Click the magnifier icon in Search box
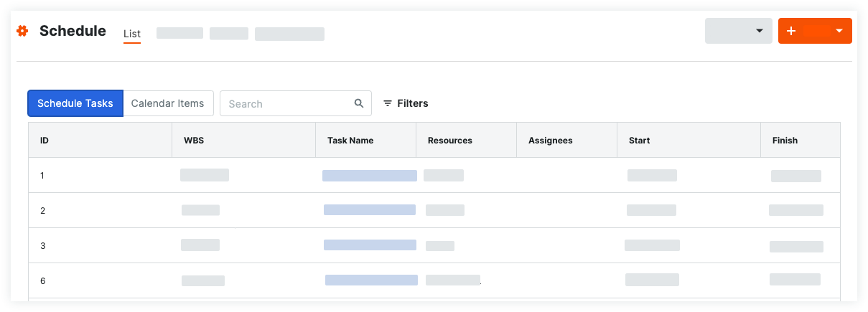This screenshot has width=868, height=312. (x=359, y=103)
